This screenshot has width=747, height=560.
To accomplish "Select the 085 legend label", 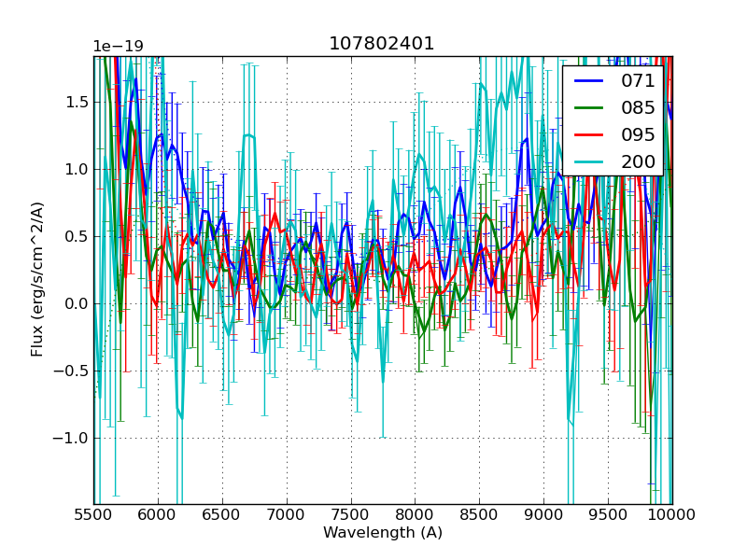I will tap(638, 107).
